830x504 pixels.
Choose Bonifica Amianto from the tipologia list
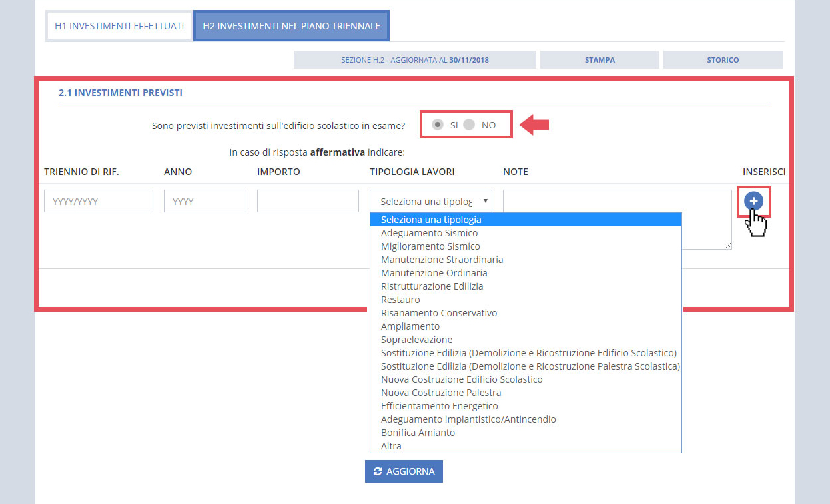click(x=418, y=432)
